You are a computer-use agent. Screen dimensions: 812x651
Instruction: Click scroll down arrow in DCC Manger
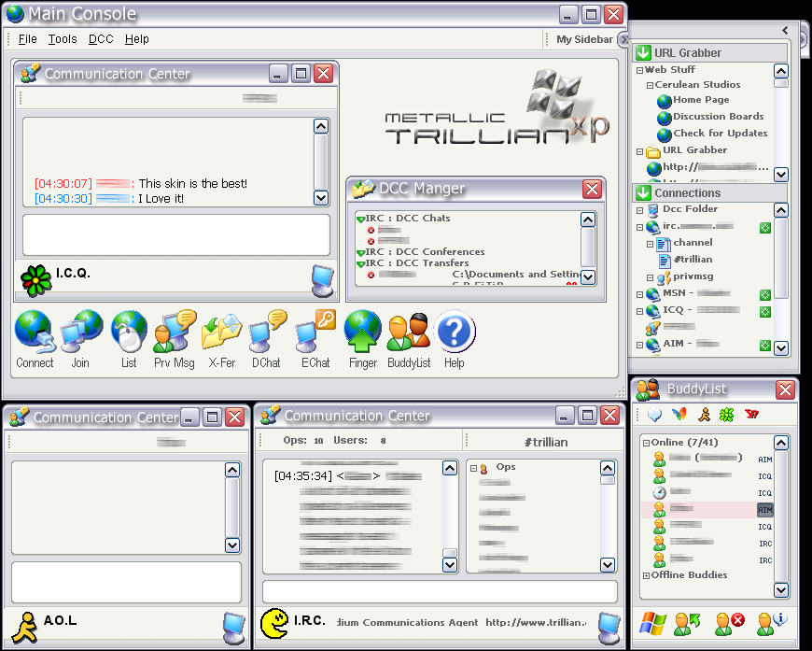click(588, 277)
